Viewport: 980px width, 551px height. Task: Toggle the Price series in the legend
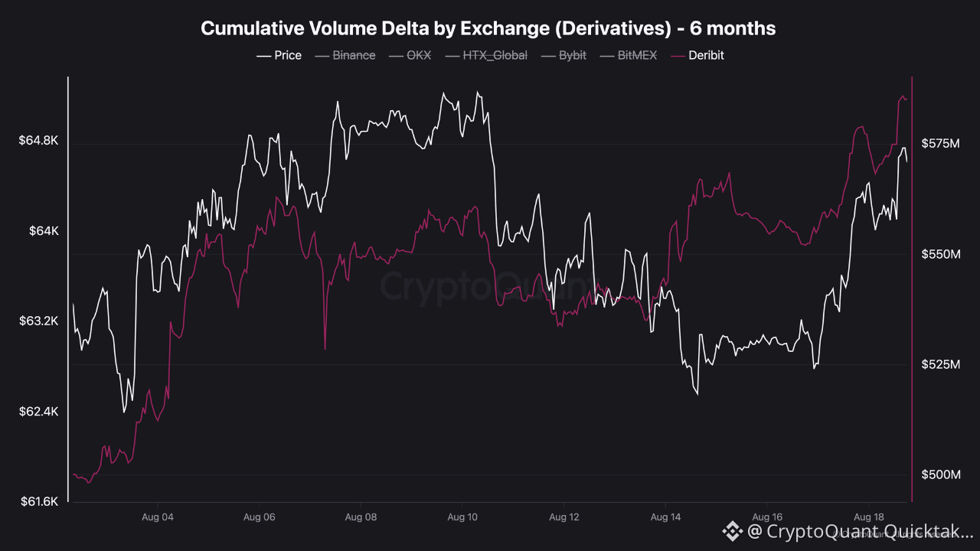point(279,55)
